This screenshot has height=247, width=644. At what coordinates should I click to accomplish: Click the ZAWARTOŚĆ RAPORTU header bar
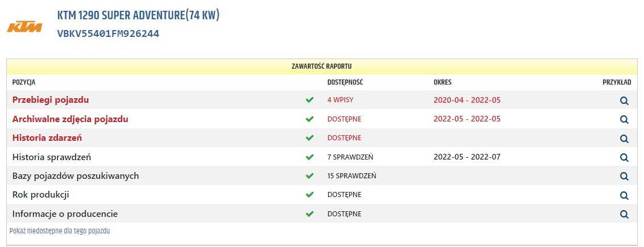(x=321, y=66)
